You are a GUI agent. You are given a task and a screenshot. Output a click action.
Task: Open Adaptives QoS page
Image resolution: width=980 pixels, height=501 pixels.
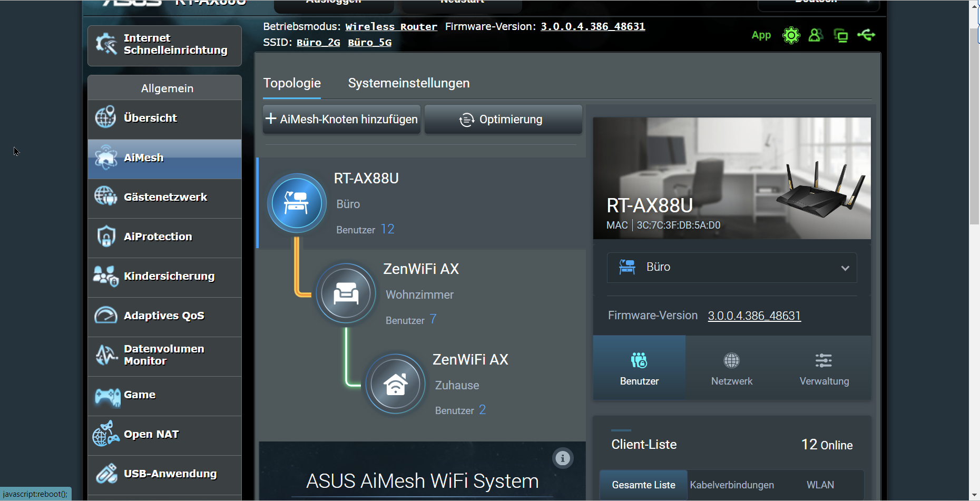coord(164,317)
